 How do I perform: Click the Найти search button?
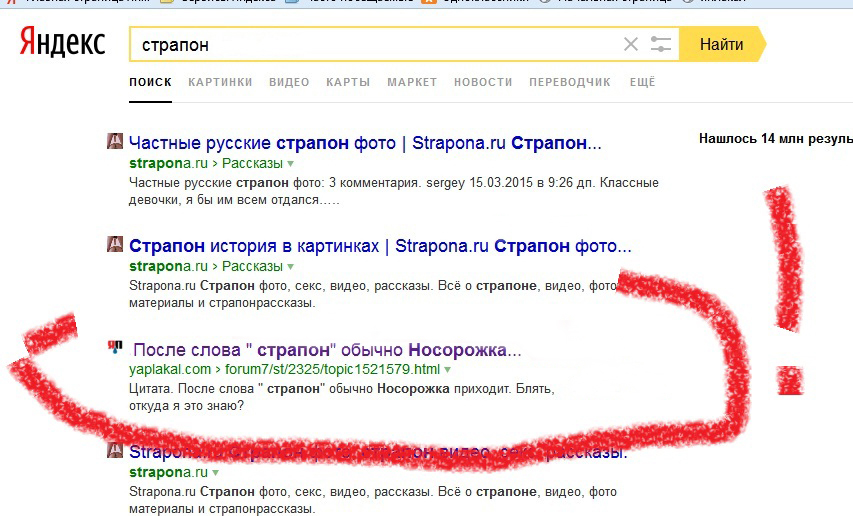click(722, 44)
